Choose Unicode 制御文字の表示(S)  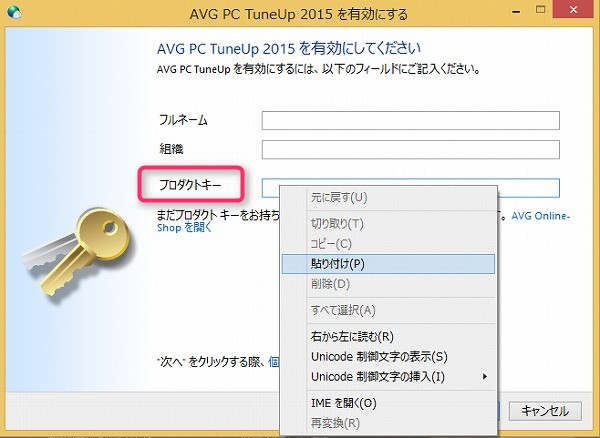pyautogui.click(x=388, y=357)
